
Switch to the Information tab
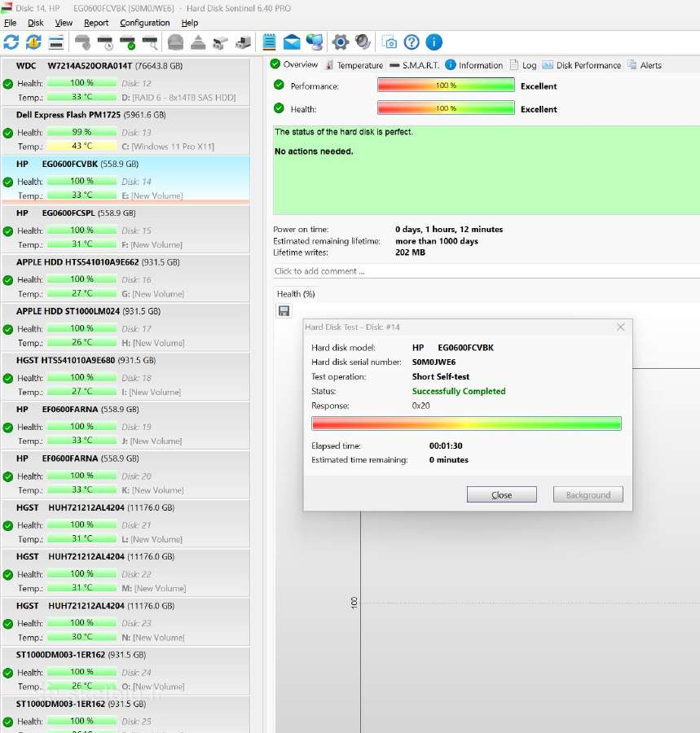point(473,65)
